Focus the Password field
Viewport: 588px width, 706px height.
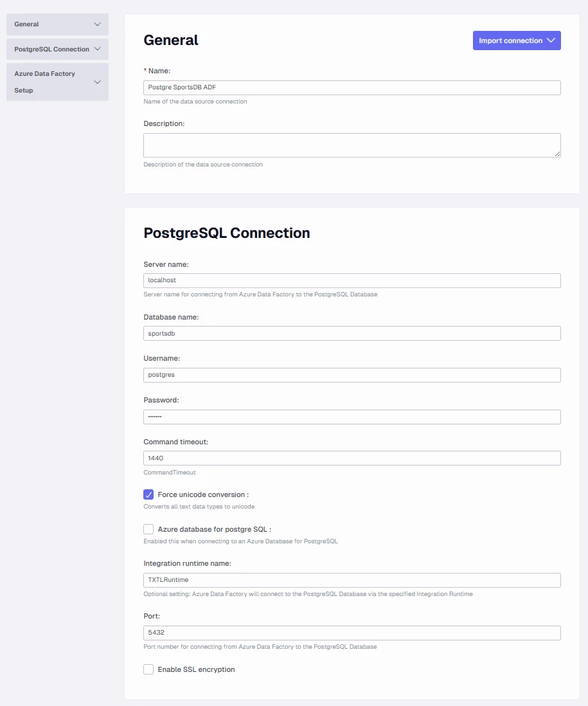pyautogui.click(x=352, y=417)
